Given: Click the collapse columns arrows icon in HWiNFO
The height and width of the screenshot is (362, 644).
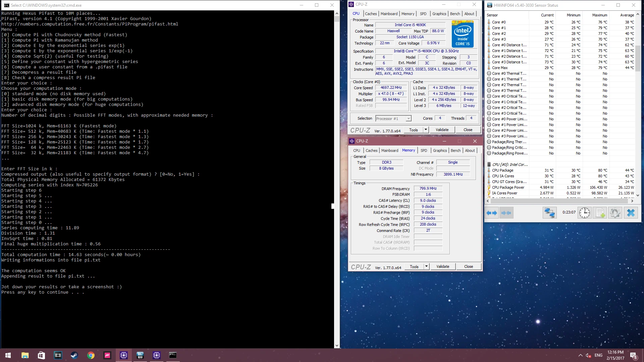Looking at the screenshot, I should [x=506, y=213].
